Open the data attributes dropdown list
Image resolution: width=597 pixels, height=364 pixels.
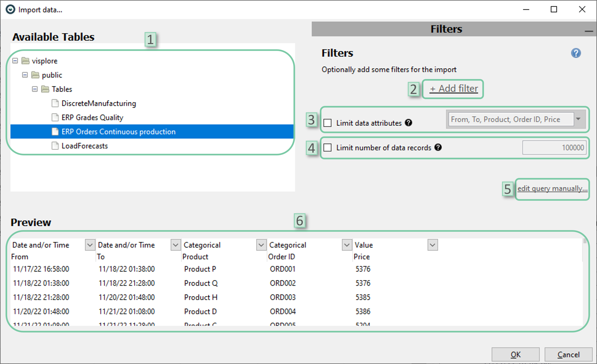[x=578, y=119]
